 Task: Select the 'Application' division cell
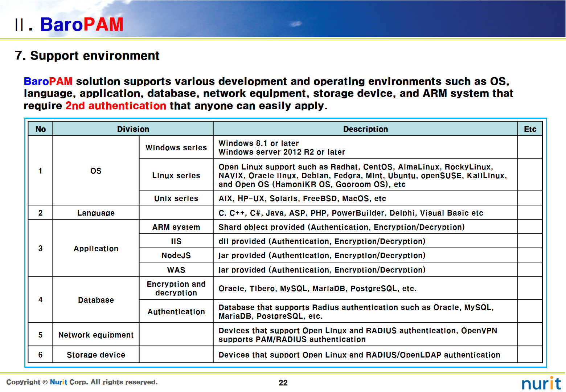[96, 248]
